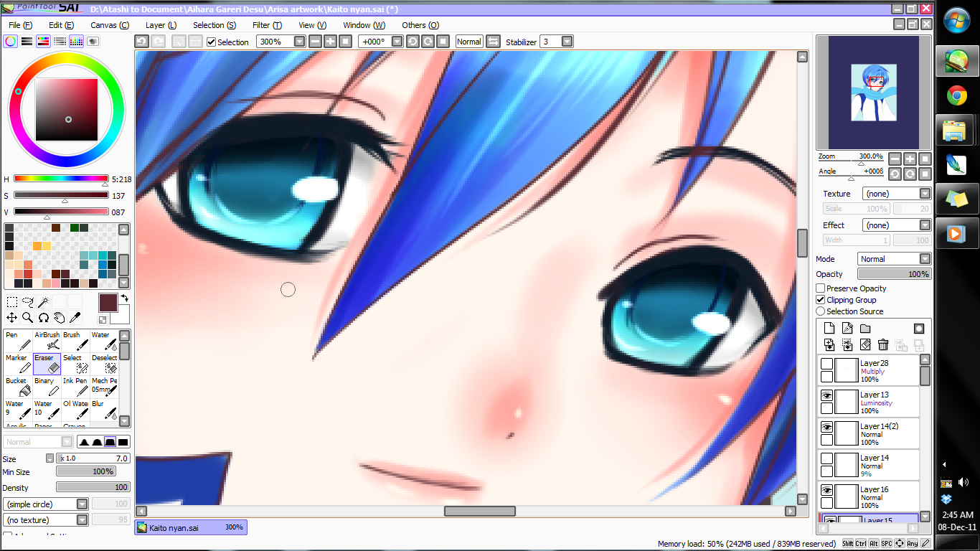Open the File menu
Image resolution: width=980 pixels, height=551 pixels.
pyautogui.click(x=20, y=25)
